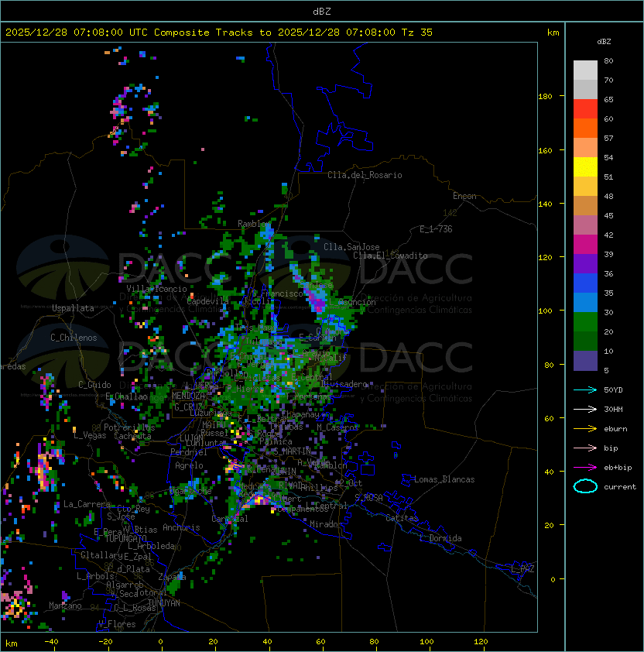
Task: Click the Manzano label
Action: (65, 606)
